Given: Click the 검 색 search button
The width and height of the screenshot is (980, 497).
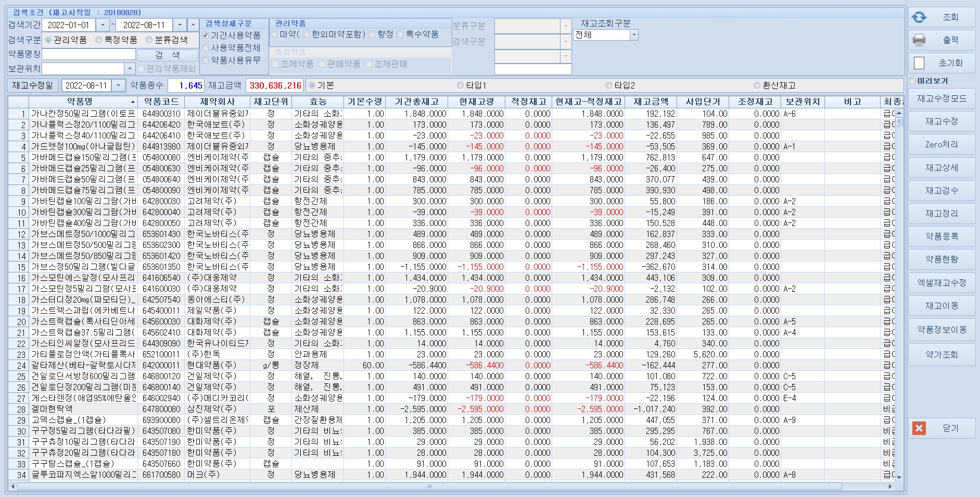Looking at the screenshot, I should click(x=167, y=55).
